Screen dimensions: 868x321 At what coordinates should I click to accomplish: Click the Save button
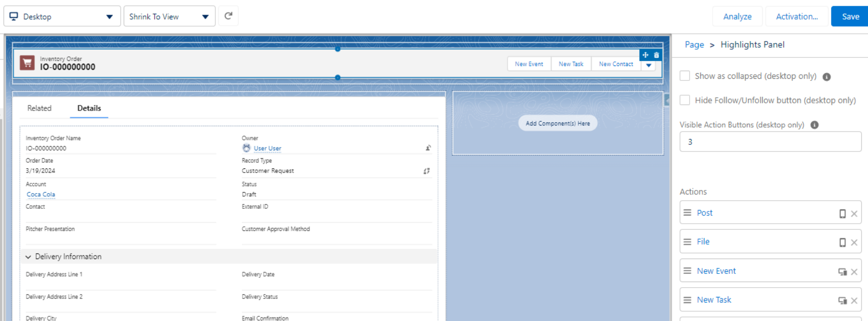click(x=850, y=16)
